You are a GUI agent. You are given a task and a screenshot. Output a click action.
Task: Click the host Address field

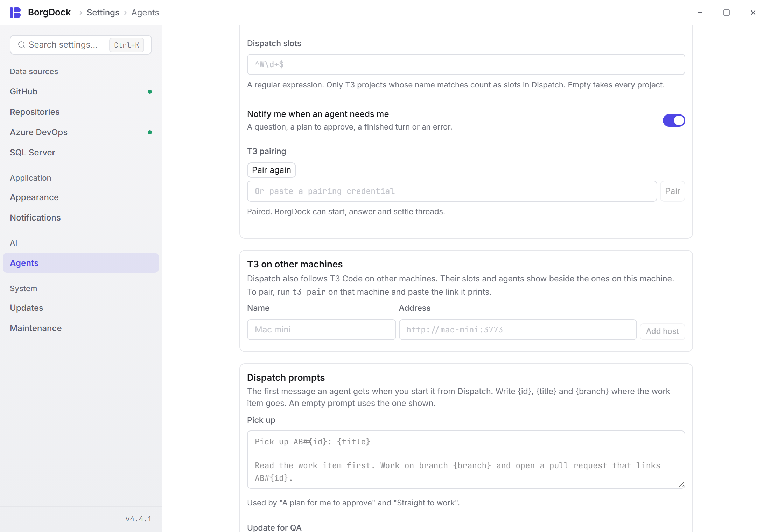518,330
